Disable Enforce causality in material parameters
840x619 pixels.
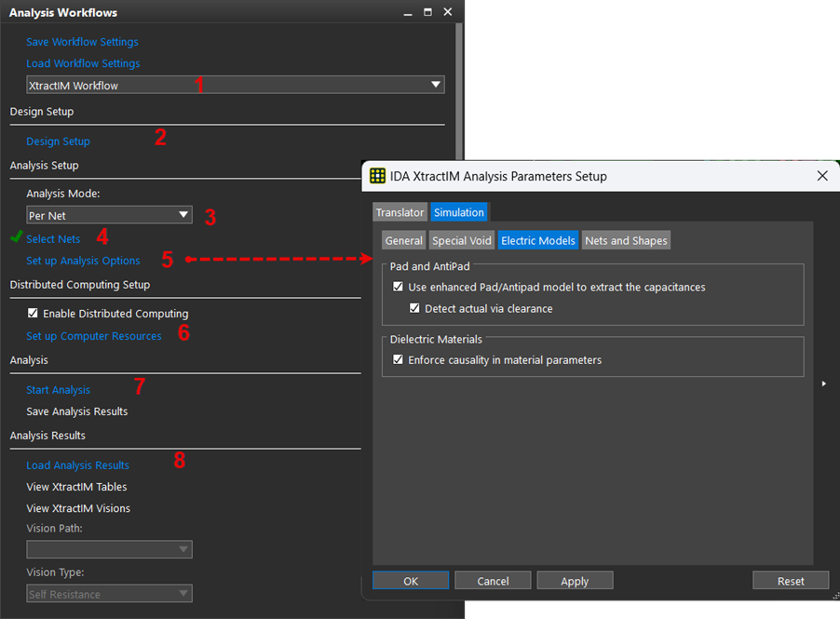(x=399, y=360)
